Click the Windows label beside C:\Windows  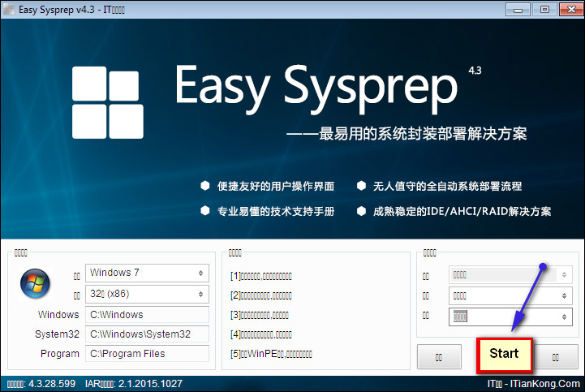58,315
